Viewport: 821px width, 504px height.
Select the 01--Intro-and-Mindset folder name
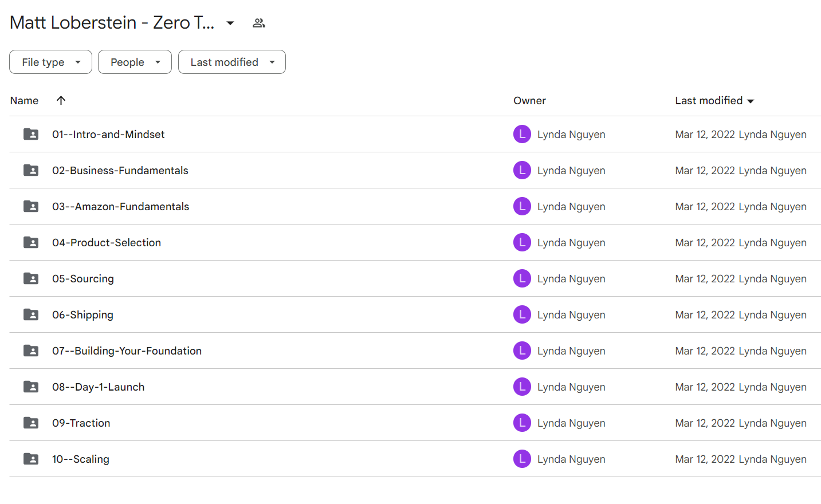point(108,134)
